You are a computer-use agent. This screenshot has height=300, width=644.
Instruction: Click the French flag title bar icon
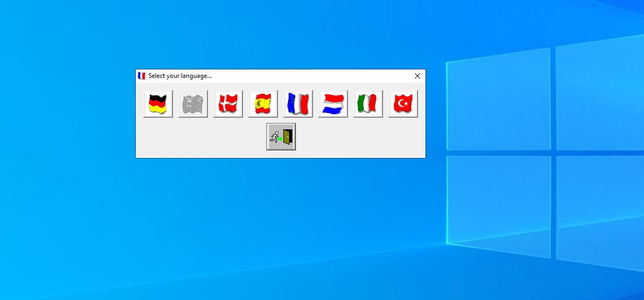(142, 76)
